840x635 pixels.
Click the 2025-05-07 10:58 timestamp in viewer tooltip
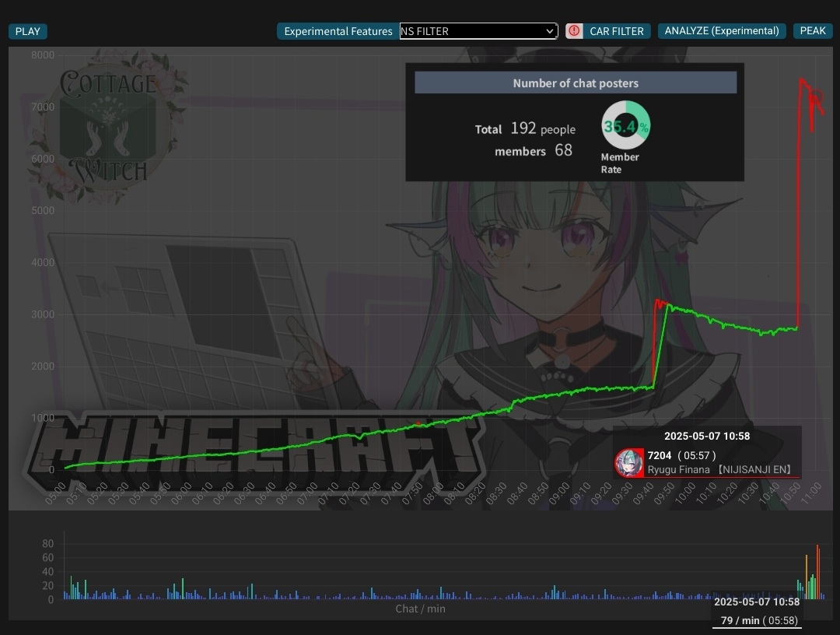coord(707,437)
